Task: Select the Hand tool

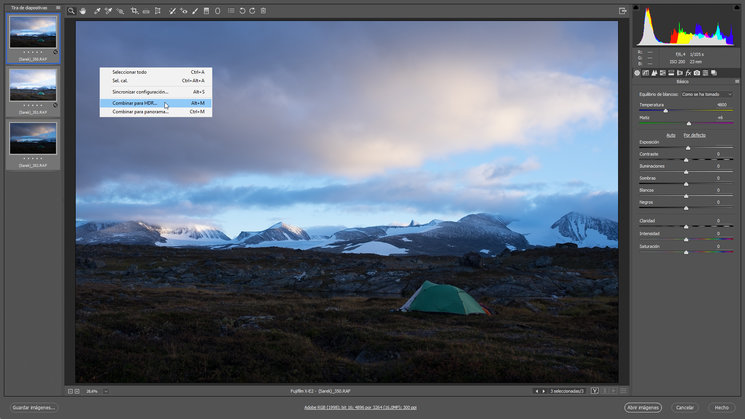Action: [x=83, y=11]
